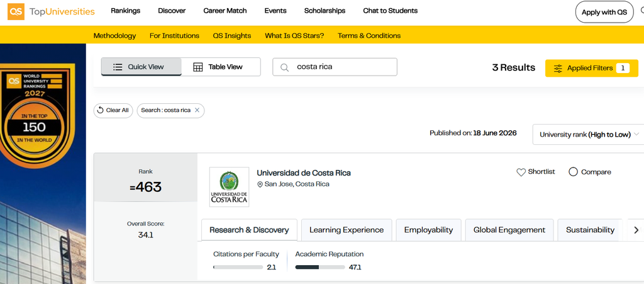The width and height of the screenshot is (644, 284).
Task: Click the rank value '=463'
Action: 146,188
